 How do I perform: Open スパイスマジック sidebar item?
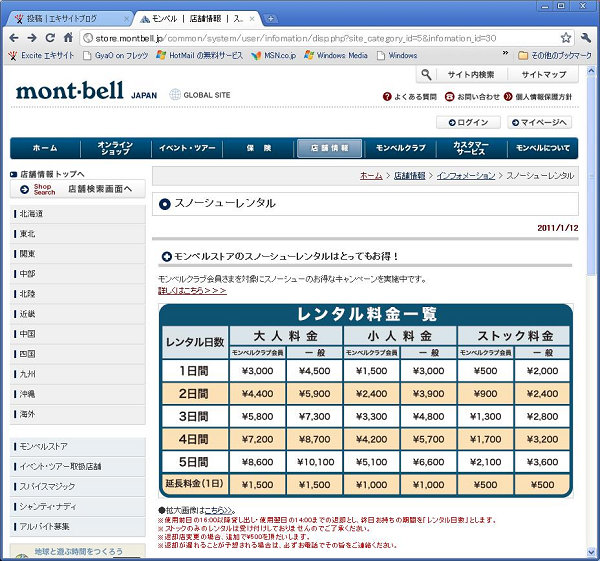pos(78,486)
